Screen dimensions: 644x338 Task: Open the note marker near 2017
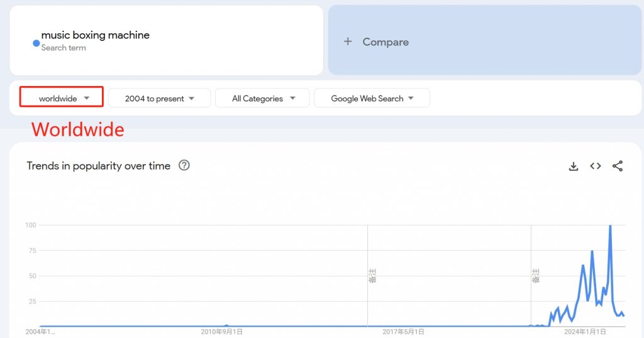tap(372, 276)
